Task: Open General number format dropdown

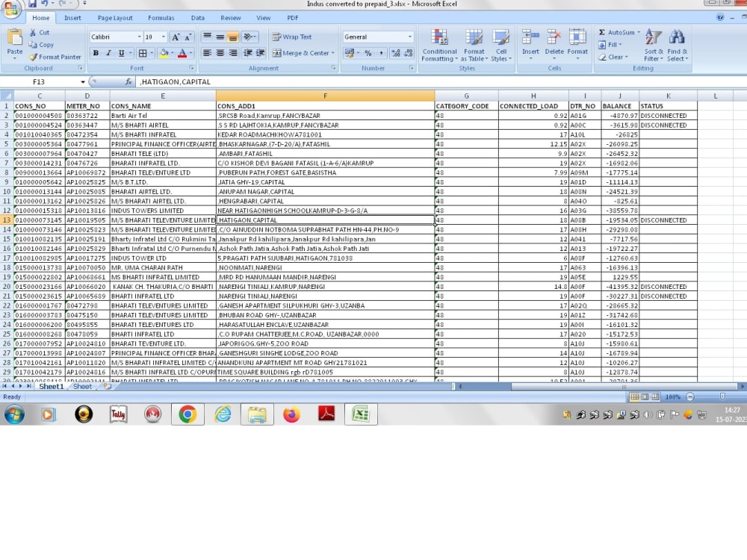Action: (409, 37)
